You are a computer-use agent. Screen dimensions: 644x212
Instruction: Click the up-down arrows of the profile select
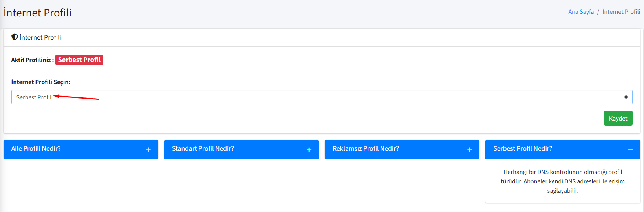pos(626,97)
